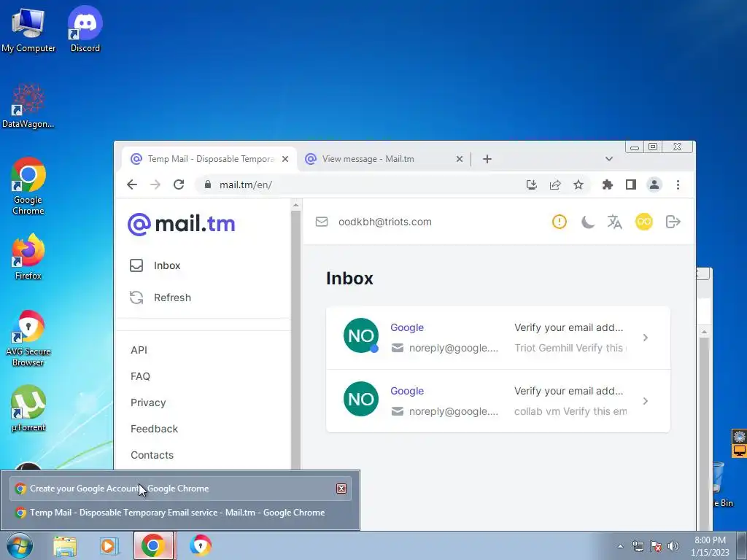The image size is (747, 560).
Task: Open Chrome profile avatar
Action: (654, 184)
